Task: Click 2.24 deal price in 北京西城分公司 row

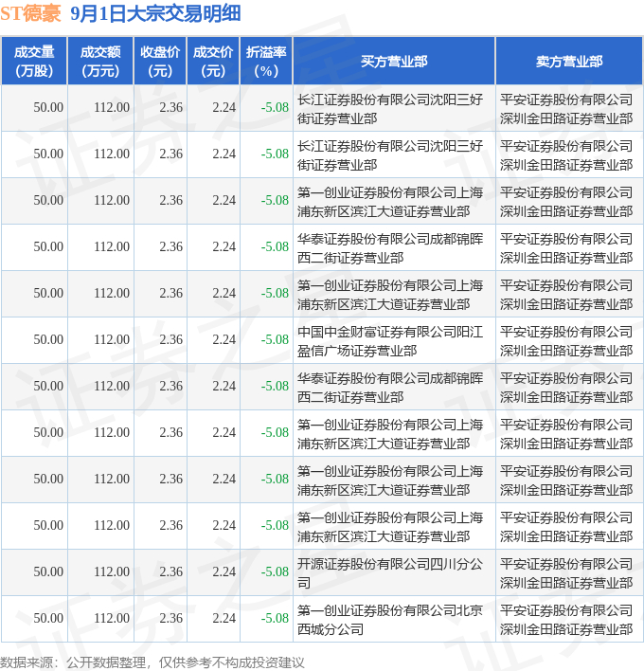Action: [x=224, y=618]
